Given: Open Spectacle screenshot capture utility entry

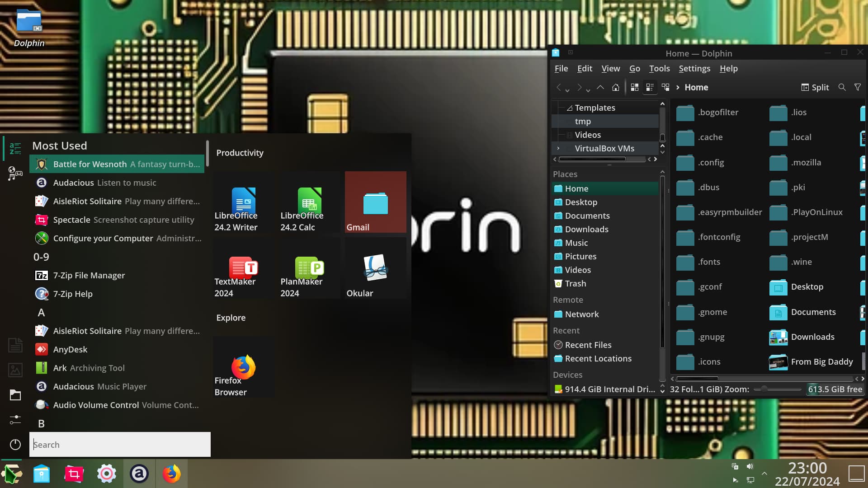Looking at the screenshot, I should [x=117, y=220].
